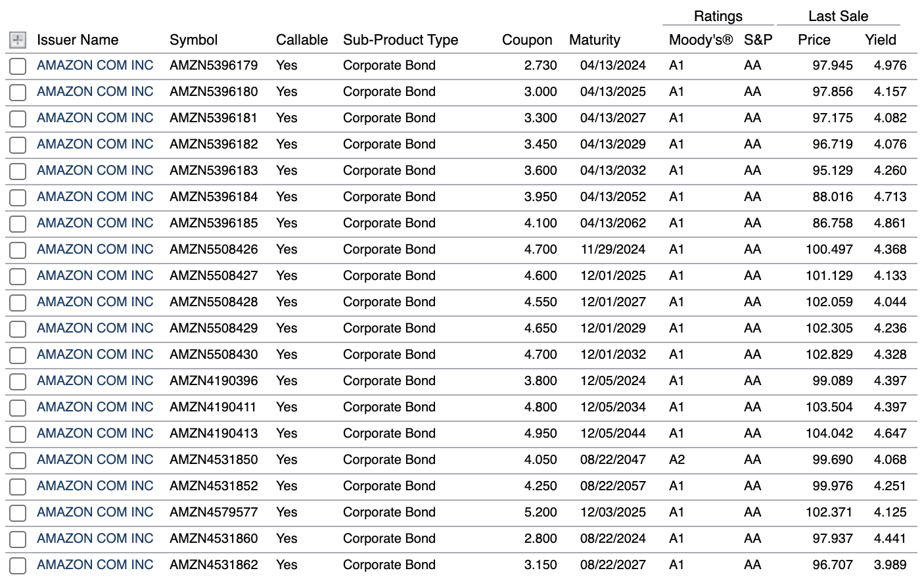
Task: Check the box beside AMZN5508430
Action: point(17,354)
